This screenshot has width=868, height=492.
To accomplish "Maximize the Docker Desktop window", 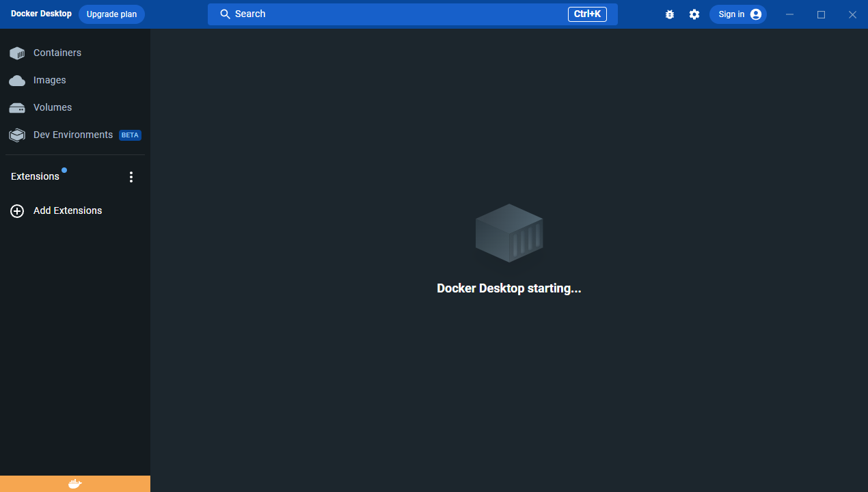I will (822, 14).
